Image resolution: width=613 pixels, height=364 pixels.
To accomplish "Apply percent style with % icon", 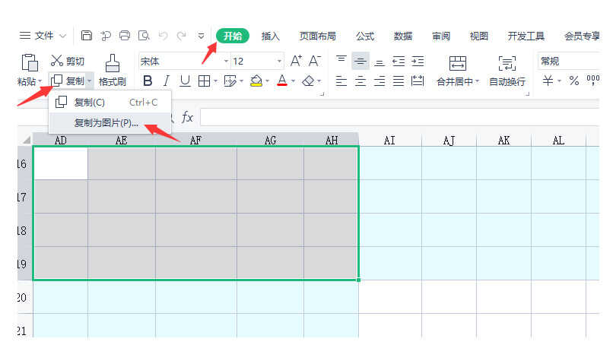I will click(574, 81).
